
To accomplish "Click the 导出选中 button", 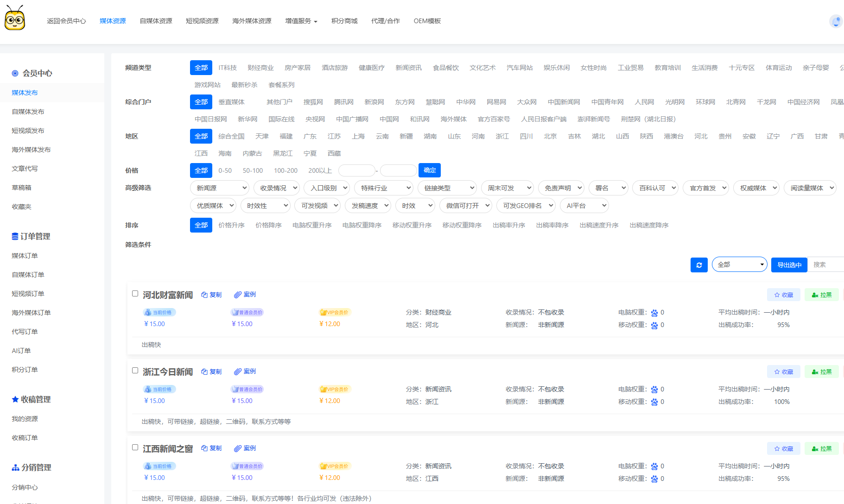I will pos(789,265).
